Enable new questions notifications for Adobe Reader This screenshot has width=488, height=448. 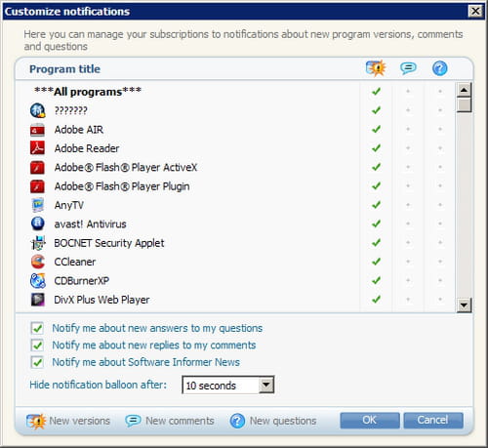[440, 148]
